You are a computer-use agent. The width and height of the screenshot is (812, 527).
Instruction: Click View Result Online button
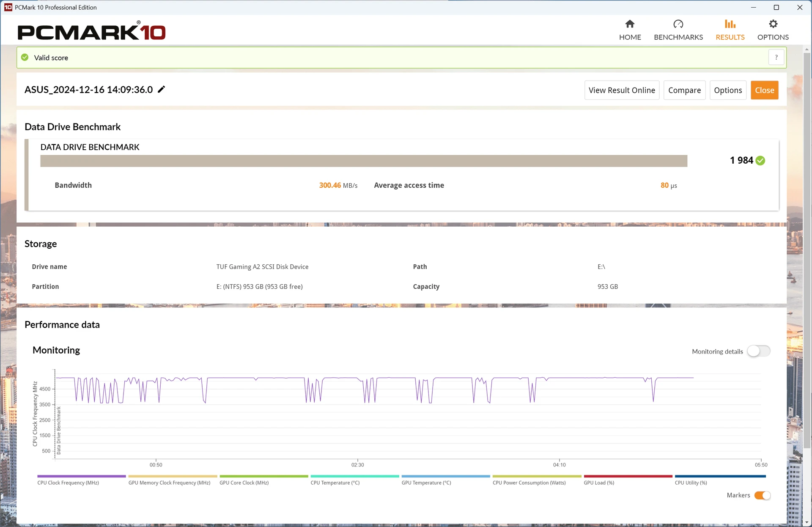coord(622,90)
